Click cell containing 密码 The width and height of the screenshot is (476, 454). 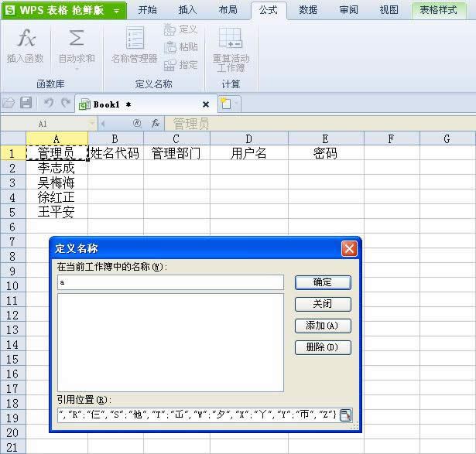coord(326,153)
